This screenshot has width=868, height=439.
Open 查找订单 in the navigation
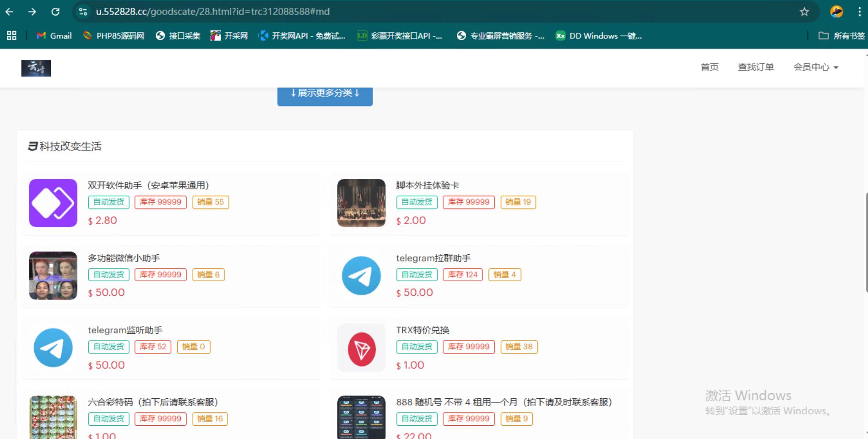click(755, 67)
